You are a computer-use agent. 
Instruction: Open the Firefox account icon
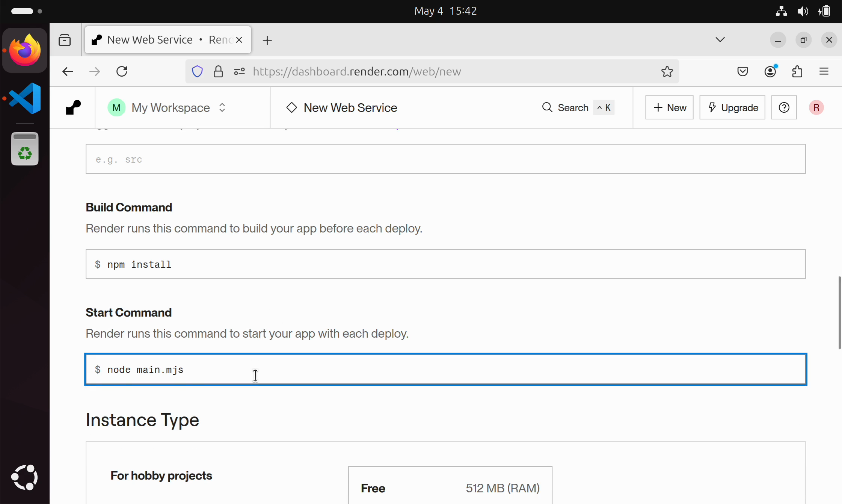coord(770,71)
